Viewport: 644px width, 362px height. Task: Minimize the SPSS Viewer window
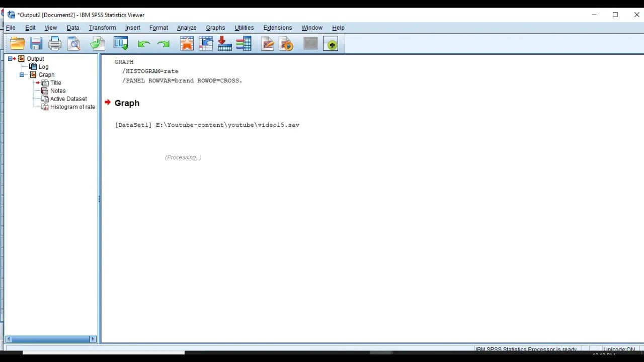pos(594,15)
